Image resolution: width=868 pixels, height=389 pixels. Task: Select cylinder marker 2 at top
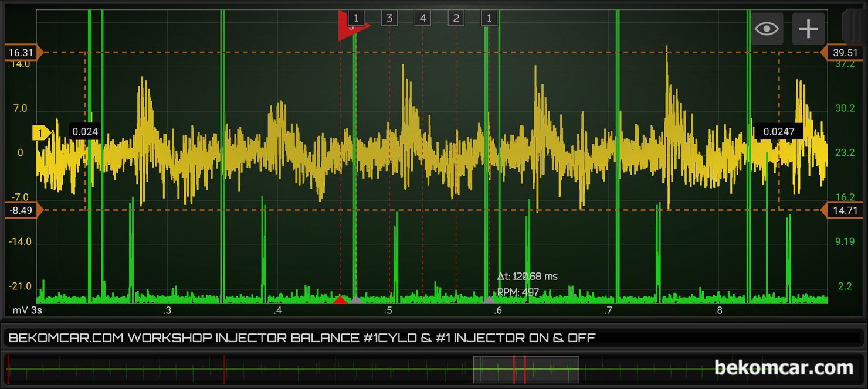[456, 18]
